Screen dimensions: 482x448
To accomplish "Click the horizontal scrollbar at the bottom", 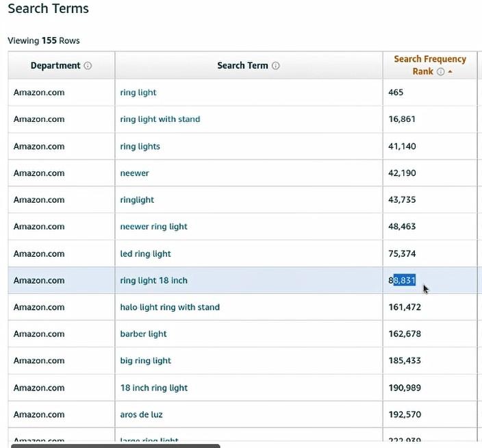I will (x=116, y=446).
